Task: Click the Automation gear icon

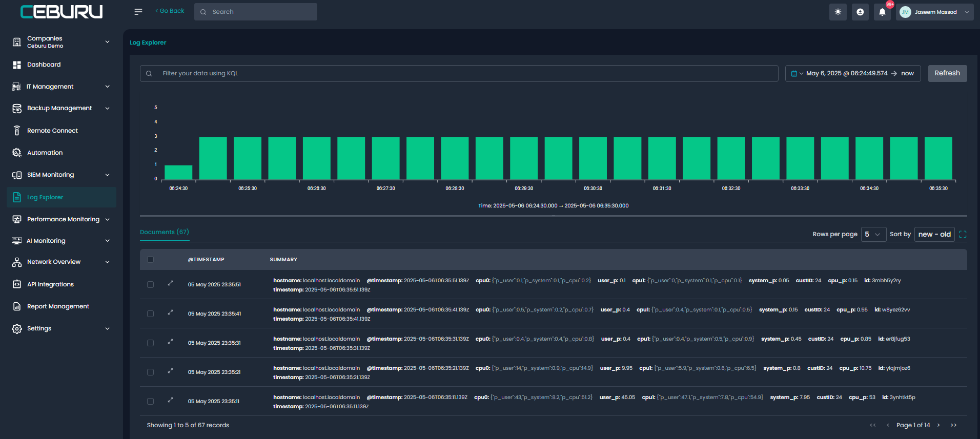Action: click(x=17, y=153)
